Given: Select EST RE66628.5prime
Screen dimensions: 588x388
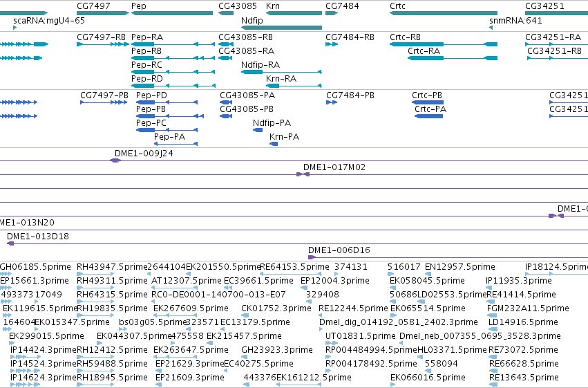Looking at the screenshot, I should [524, 364].
